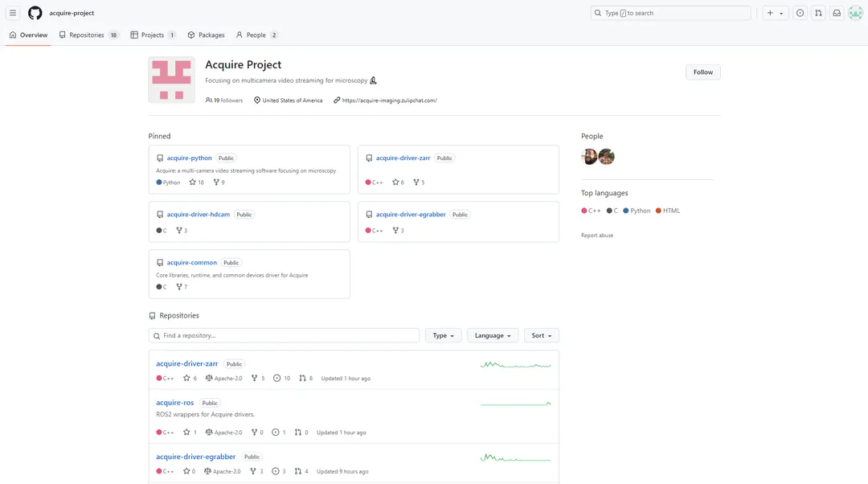
Task: Open the Sort dropdown
Action: pyautogui.click(x=542, y=335)
